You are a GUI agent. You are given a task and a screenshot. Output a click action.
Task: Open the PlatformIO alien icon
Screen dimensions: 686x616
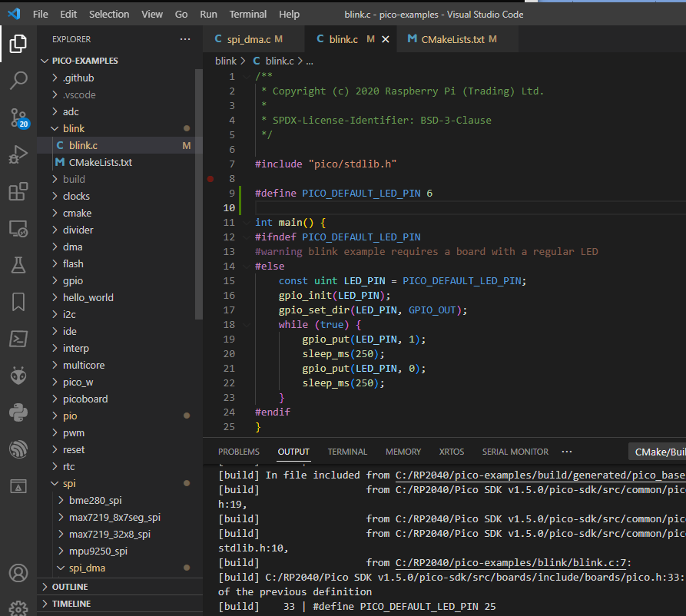tap(18, 376)
